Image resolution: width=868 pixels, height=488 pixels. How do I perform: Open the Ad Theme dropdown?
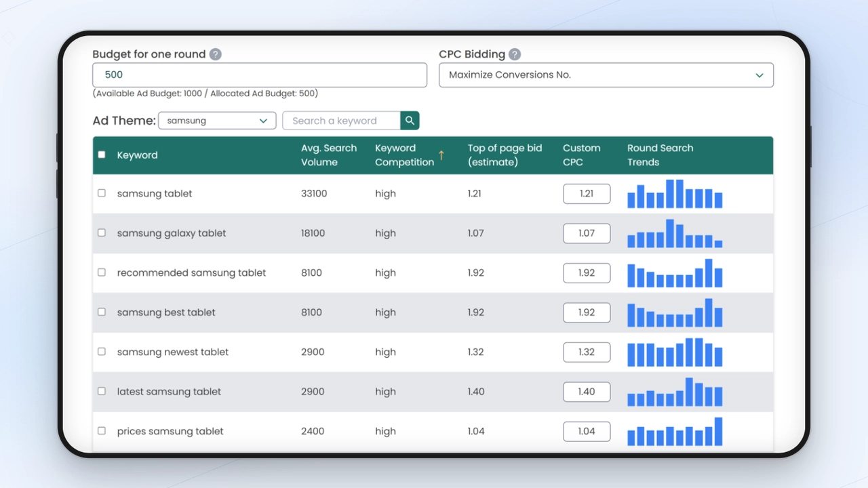point(217,120)
